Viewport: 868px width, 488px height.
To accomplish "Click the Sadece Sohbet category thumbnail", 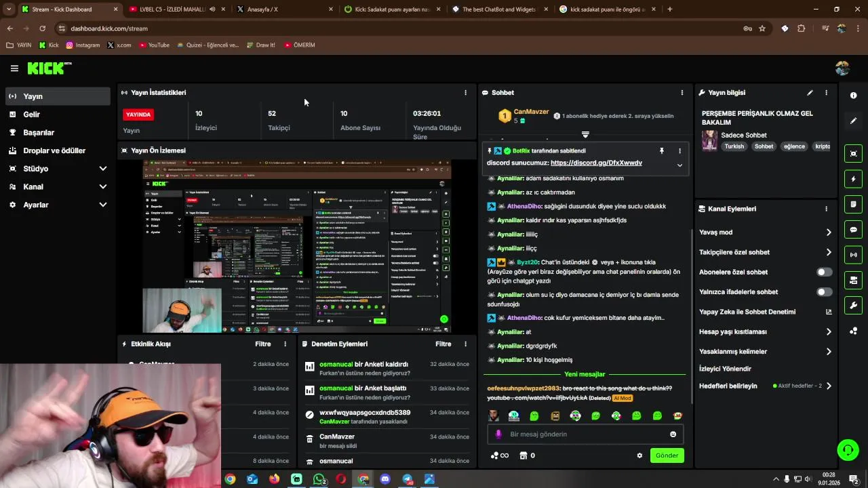I will pos(709,140).
